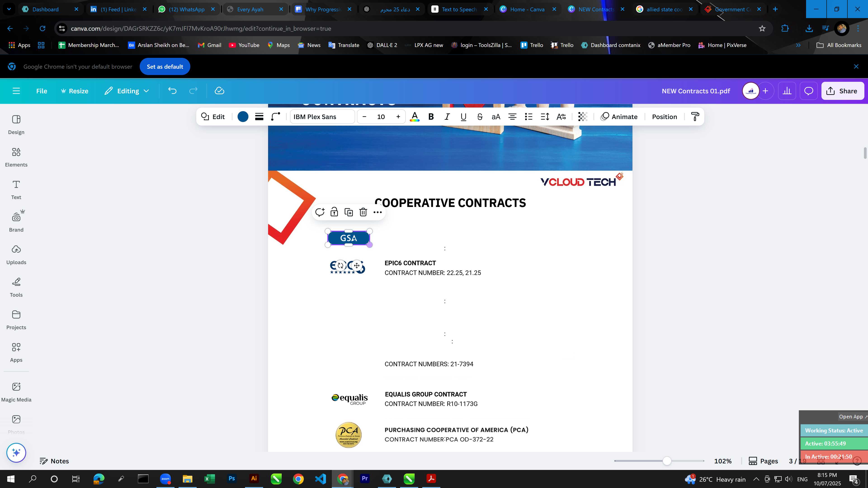The width and height of the screenshot is (868, 488).
Task: Open the Design panel
Action: pyautogui.click(x=16, y=125)
